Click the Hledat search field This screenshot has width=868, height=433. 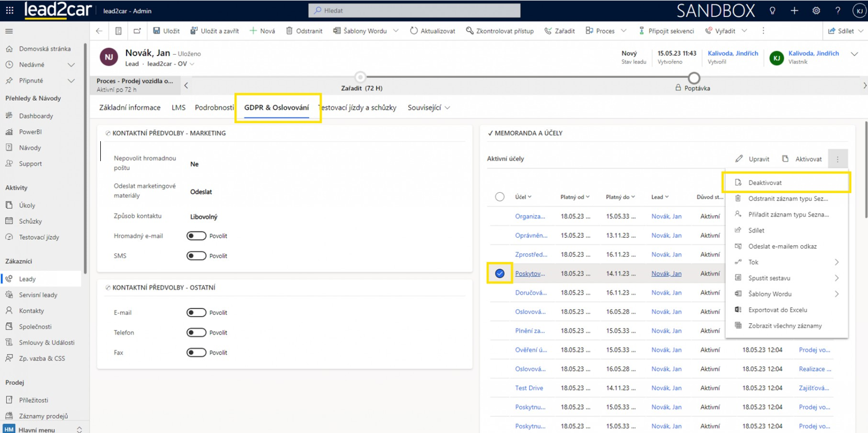(414, 10)
